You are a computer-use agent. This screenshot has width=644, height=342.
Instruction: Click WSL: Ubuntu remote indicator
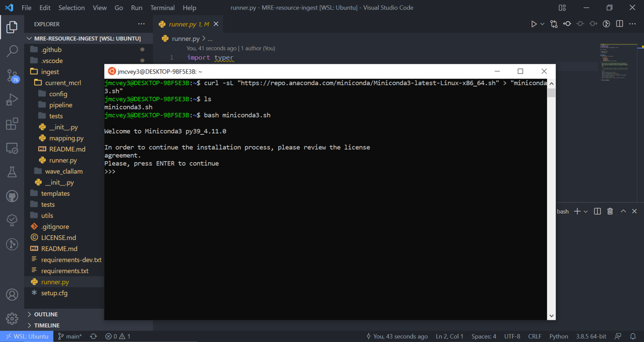(x=27, y=336)
